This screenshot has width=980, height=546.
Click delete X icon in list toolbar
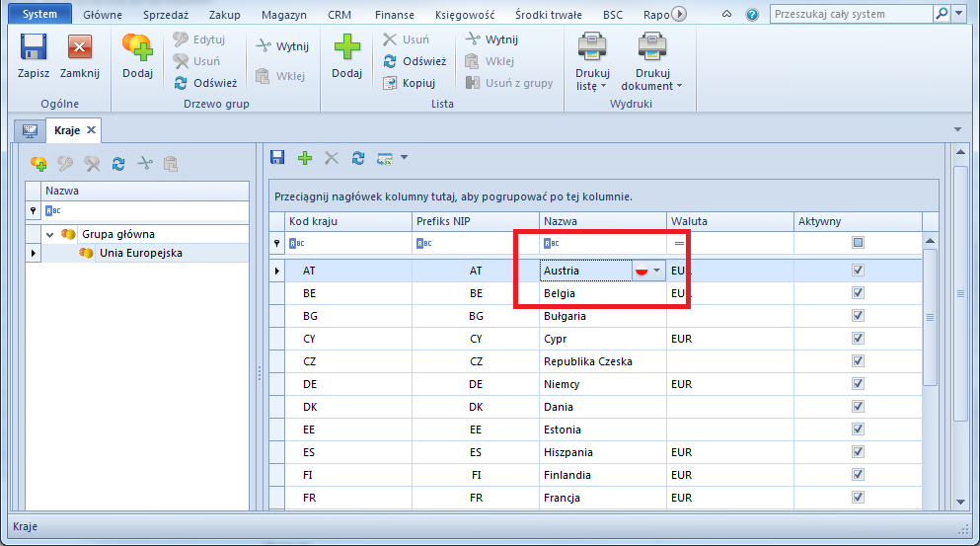coord(332,158)
